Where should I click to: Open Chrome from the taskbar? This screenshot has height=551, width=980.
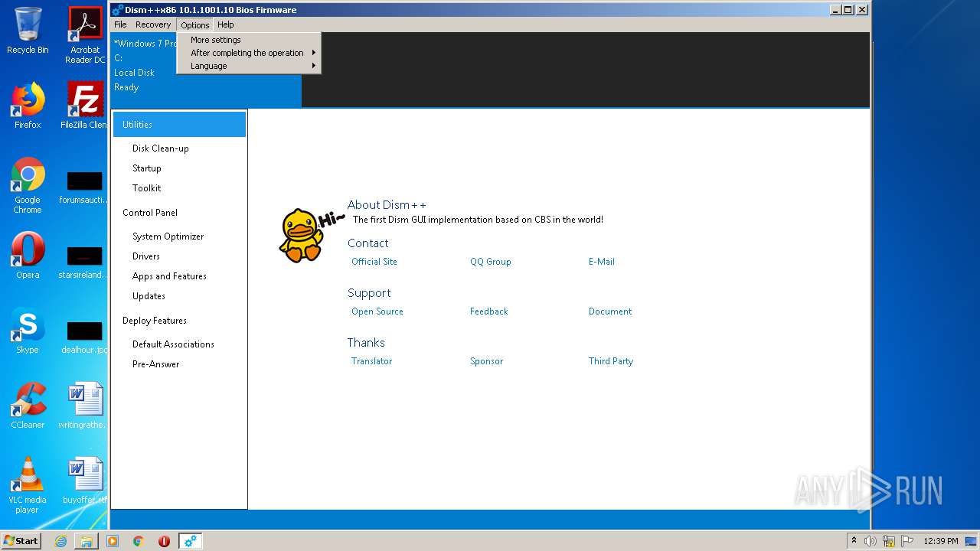point(139,541)
